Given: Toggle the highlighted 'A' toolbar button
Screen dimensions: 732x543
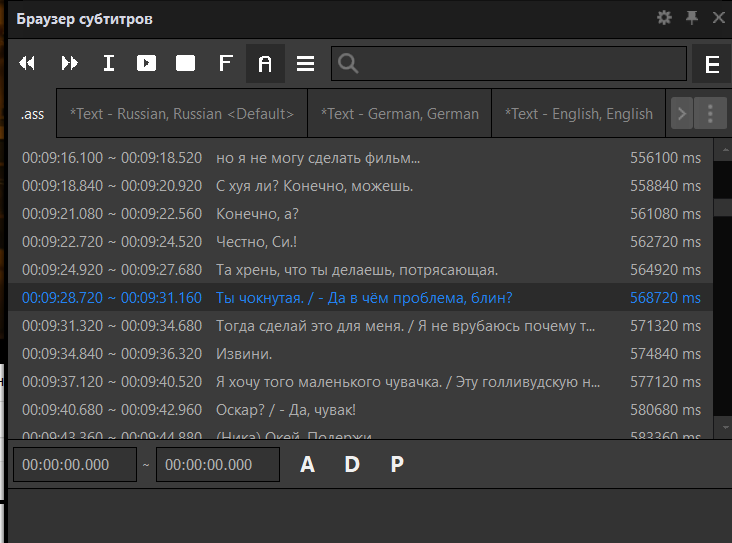Looking at the screenshot, I should 265,64.
